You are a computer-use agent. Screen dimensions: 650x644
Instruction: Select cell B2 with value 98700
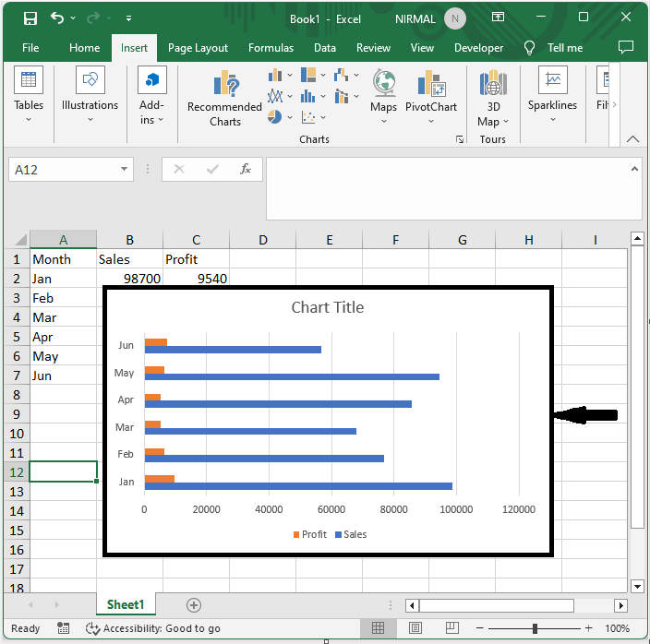[130, 279]
